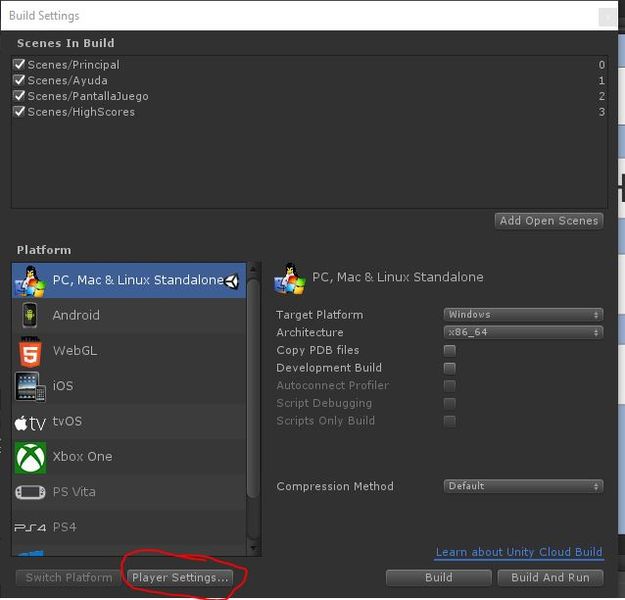The height and width of the screenshot is (600, 625).
Task: Select the PS Vita platform row
Action: pos(129,492)
